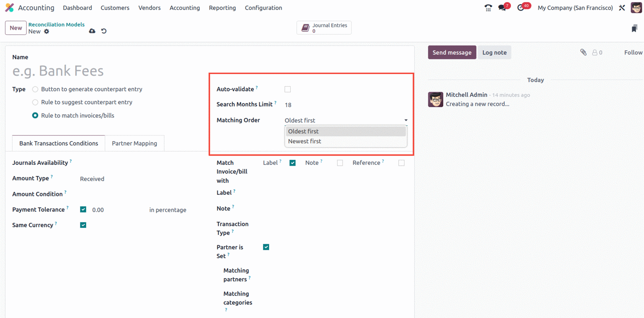Click the debug tools wrench icon
Viewport: 644px width, 318px height.
pyautogui.click(x=622, y=8)
